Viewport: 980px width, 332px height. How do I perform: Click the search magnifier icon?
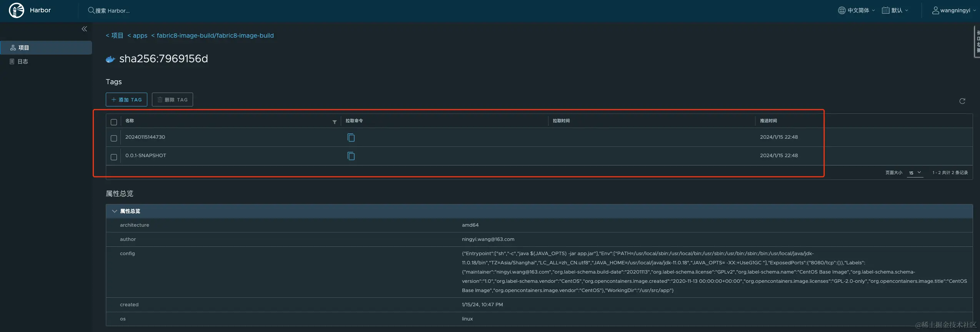pos(91,10)
